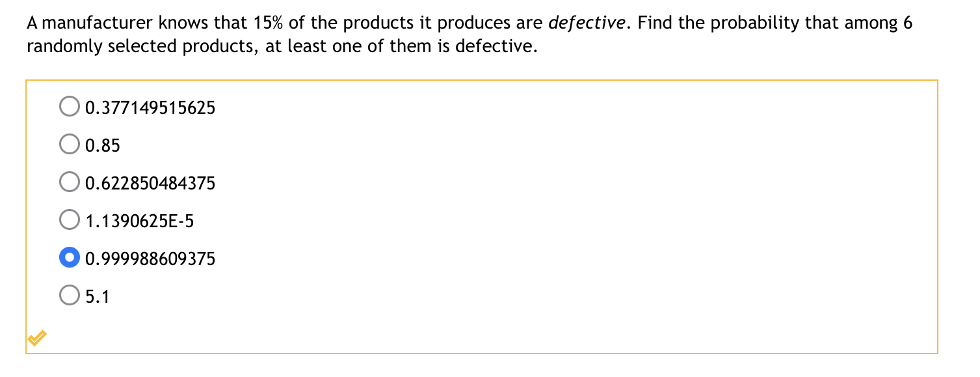Image resolution: width=980 pixels, height=377 pixels.
Task: Click the word defective in the question
Action: pos(586,21)
